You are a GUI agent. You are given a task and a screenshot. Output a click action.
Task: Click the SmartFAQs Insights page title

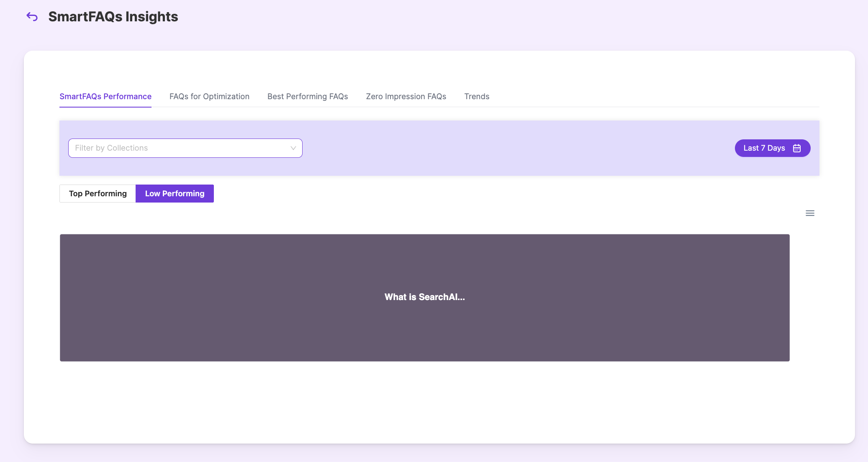[113, 17]
